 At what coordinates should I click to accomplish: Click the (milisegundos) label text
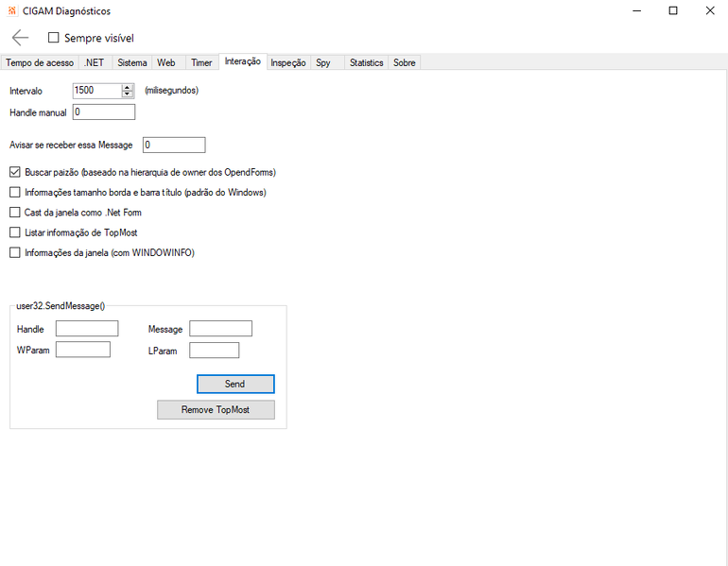click(172, 91)
